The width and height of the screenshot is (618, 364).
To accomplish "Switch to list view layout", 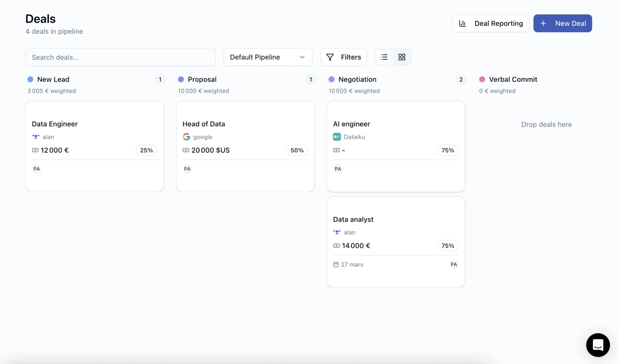I will 384,57.
